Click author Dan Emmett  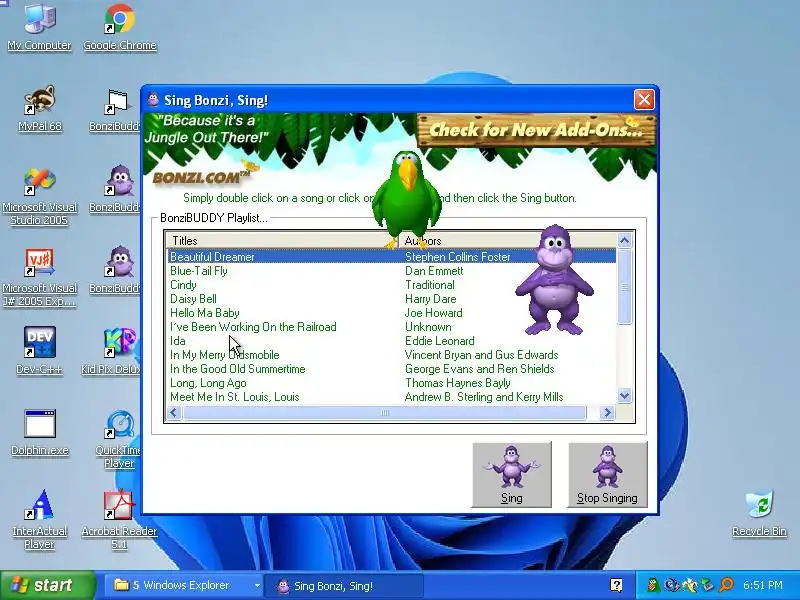434,271
